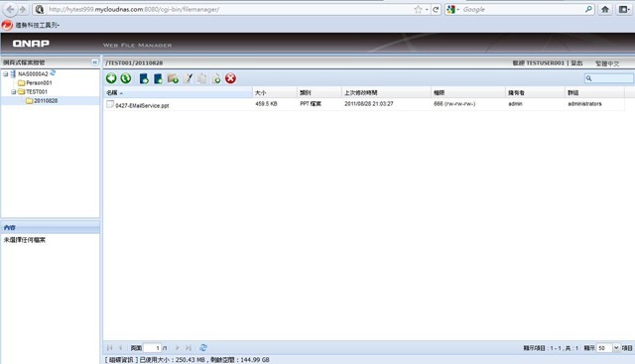This screenshot has width=635, height=364.
Task: Click the admin owner cell
Action: pos(515,104)
